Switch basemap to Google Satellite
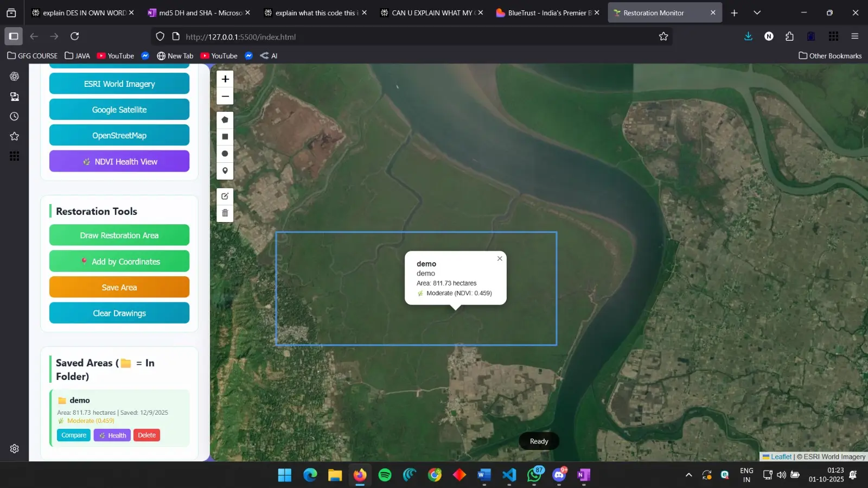868x488 pixels. click(x=119, y=110)
